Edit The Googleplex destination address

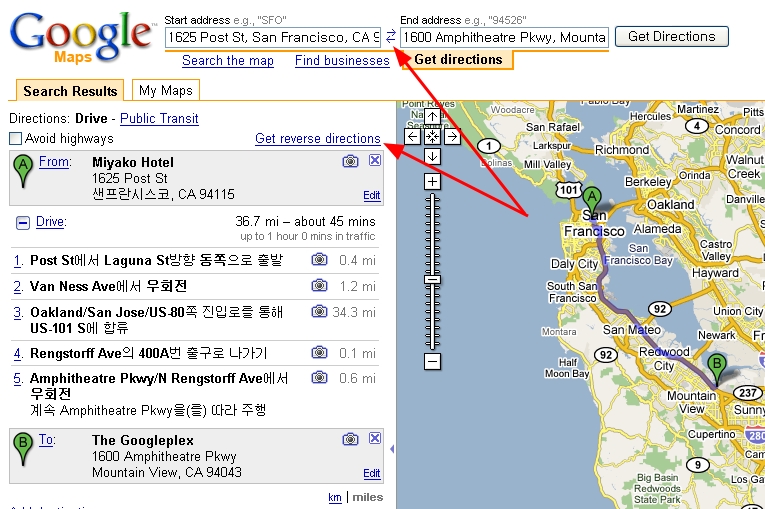click(x=372, y=473)
